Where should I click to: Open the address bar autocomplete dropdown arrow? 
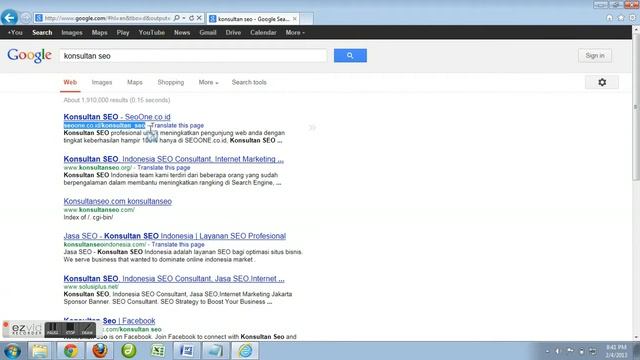(x=184, y=18)
